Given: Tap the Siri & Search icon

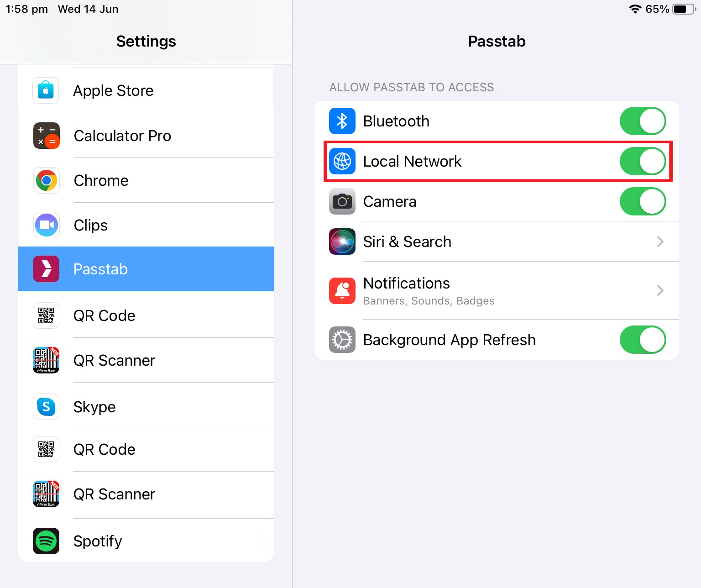Looking at the screenshot, I should [342, 241].
